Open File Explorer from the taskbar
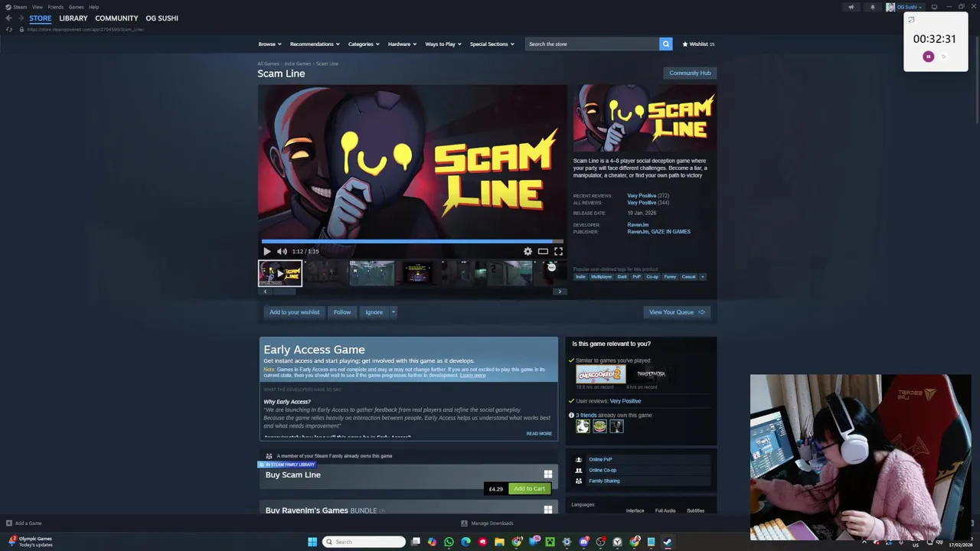 pyautogui.click(x=499, y=542)
